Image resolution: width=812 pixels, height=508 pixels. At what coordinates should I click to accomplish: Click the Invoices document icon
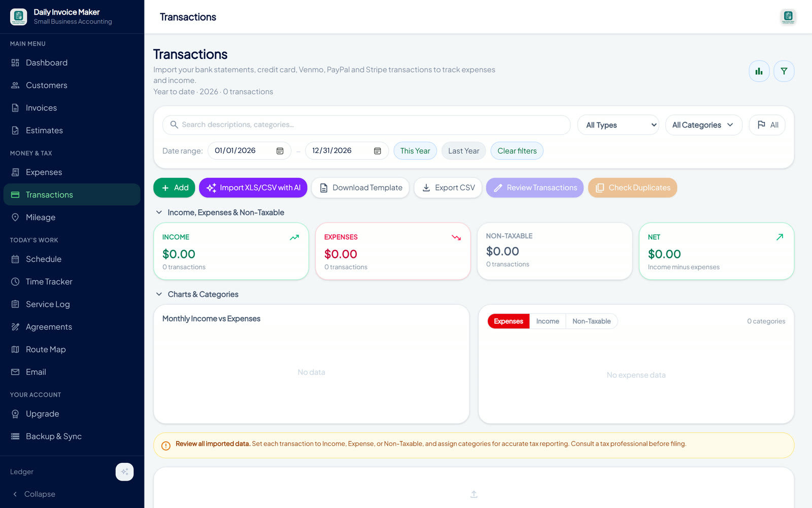click(x=15, y=108)
